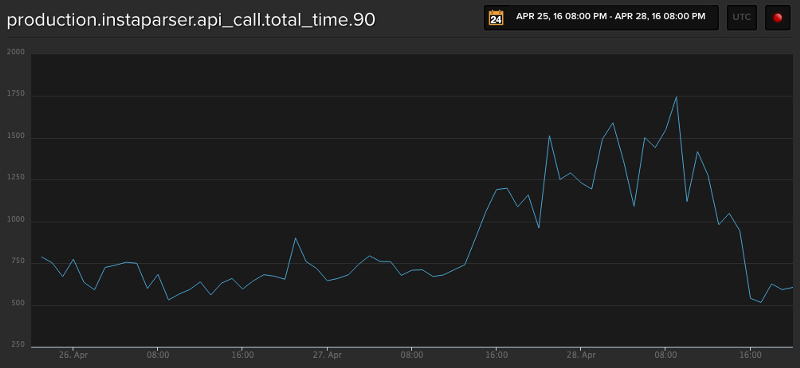800x368 pixels.
Task: Select the chart title production.instaparser.api_call.total_time.90
Action: click(x=191, y=20)
